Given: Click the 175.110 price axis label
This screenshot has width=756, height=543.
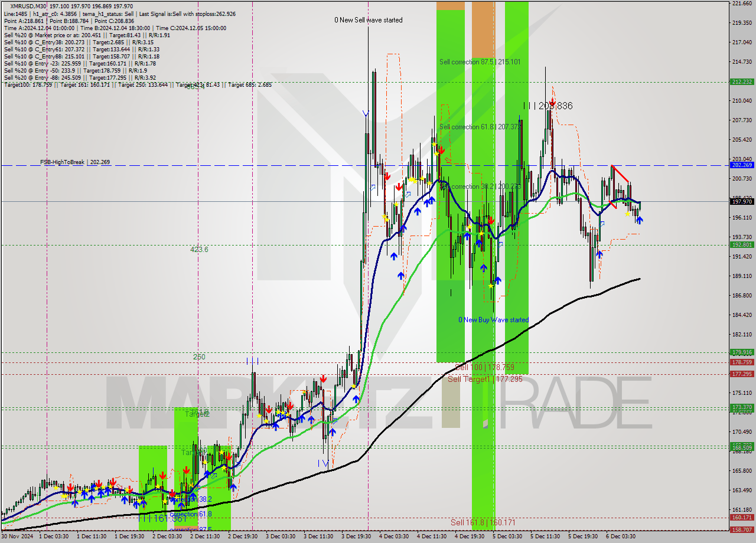Looking at the screenshot, I should point(742,393).
